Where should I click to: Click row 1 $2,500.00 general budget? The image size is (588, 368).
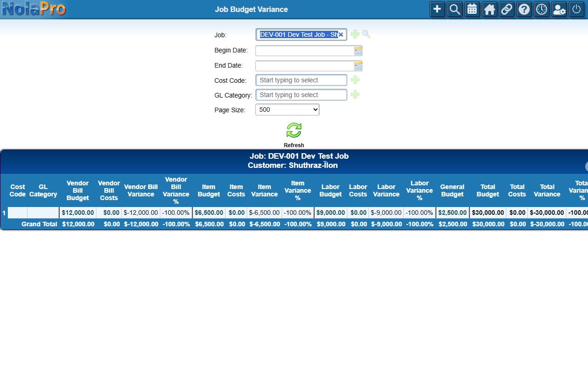pyautogui.click(x=452, y=213)
